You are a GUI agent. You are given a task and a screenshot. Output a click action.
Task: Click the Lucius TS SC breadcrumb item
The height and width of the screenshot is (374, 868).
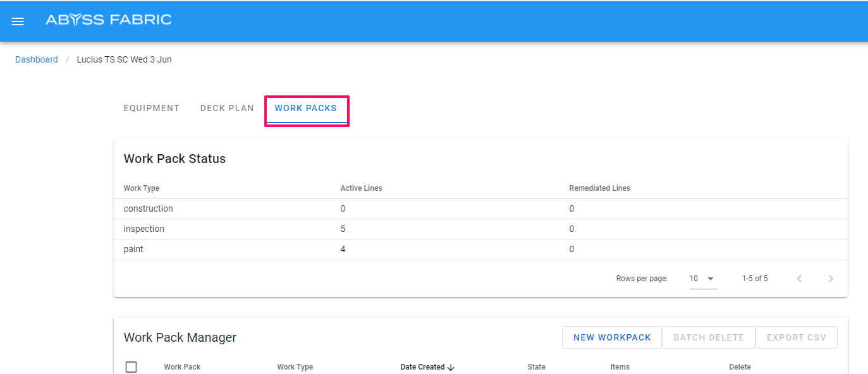point(124,59)
